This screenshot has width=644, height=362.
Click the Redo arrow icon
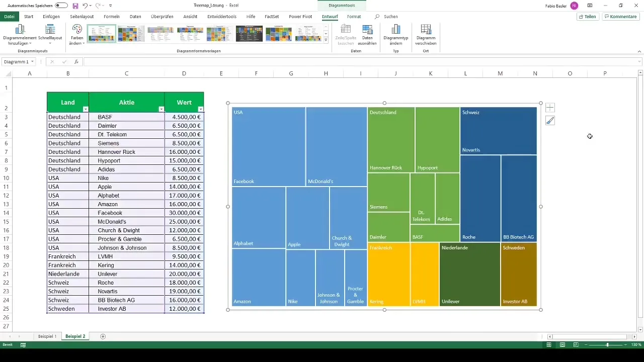(98, 6)
